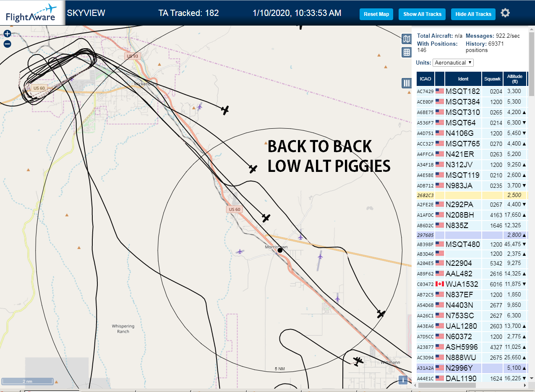Select the N983JA aircraft row
The width and height of the screenshot is (535, 392).
click(x=472, y=185)
